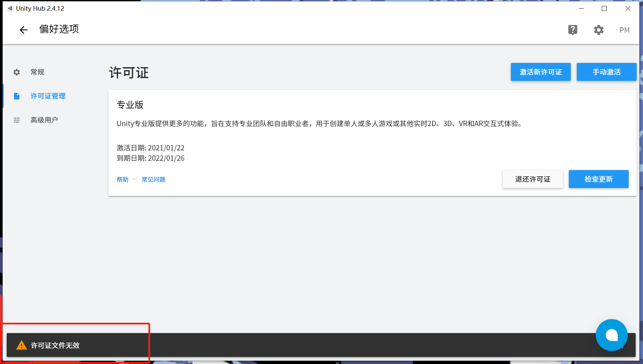The width and height of the screenshot is (643, 364).
Task: Click the settings gear icon in header
Action: pyautogui.click(x=598, y=30)
